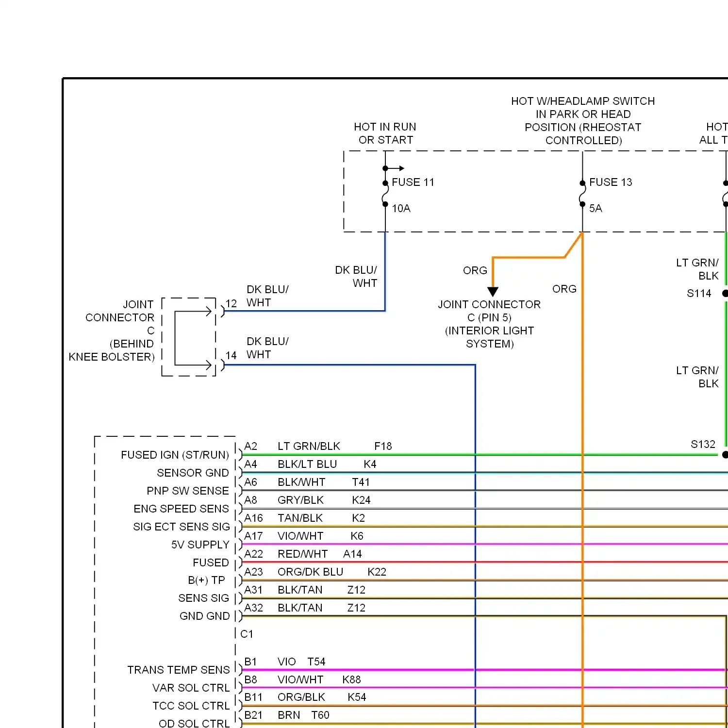Click the SENSOR GND label
The width and height of the screenshot is (728, 728).
pos(193,473)
